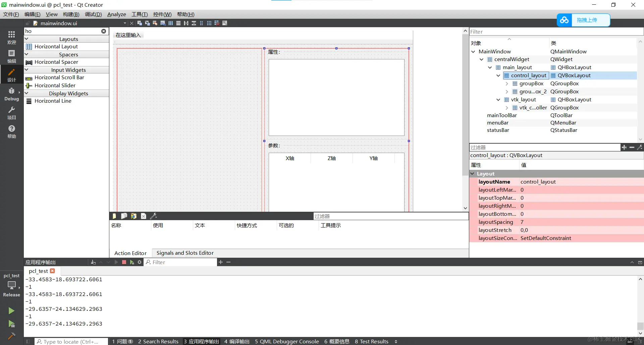This screenshot has height=345, width=644.
Task: Open the 帮助 (Help) mode
Action: coord(12,131)
